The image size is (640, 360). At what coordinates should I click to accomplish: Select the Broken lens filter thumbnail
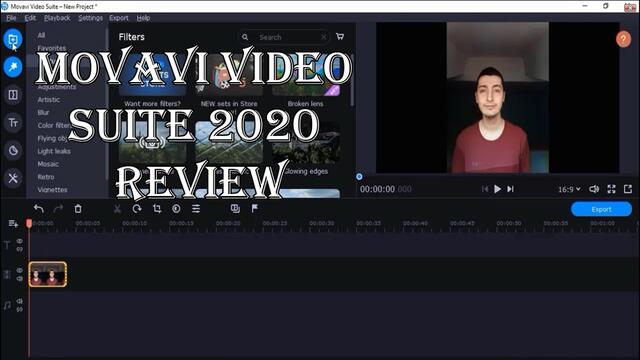[306, 75]
